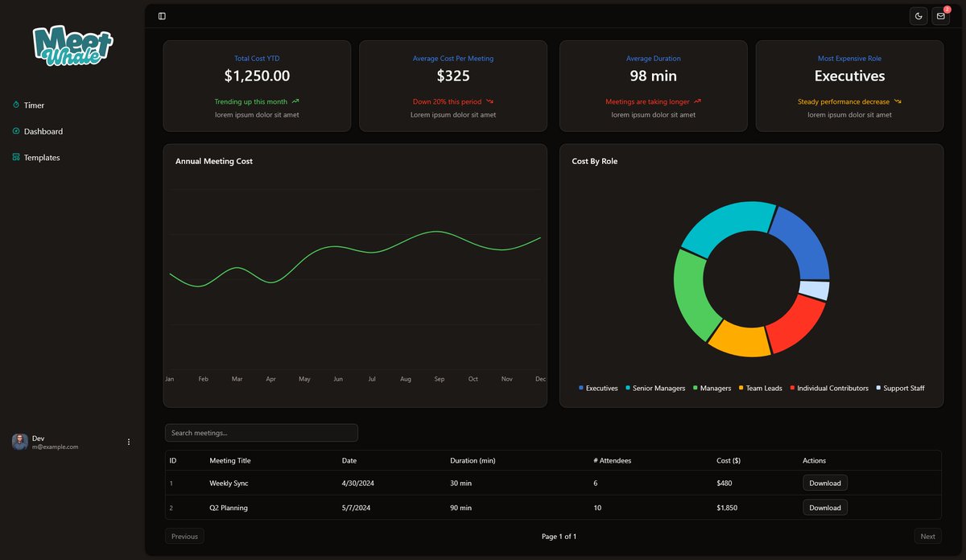The image size is (966, 560).
Task: Select the Executives legend swatch
Action: click(581, 389)
